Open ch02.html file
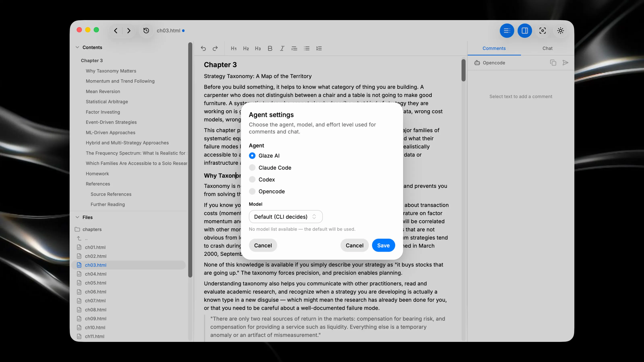Image resolution: width=644 pixels, height=362 pixels. (x=96, y=256)
